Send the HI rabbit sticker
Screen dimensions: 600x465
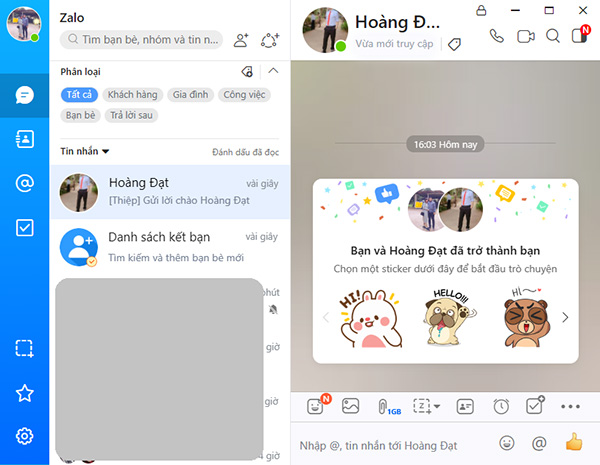(x=370, y=318)
